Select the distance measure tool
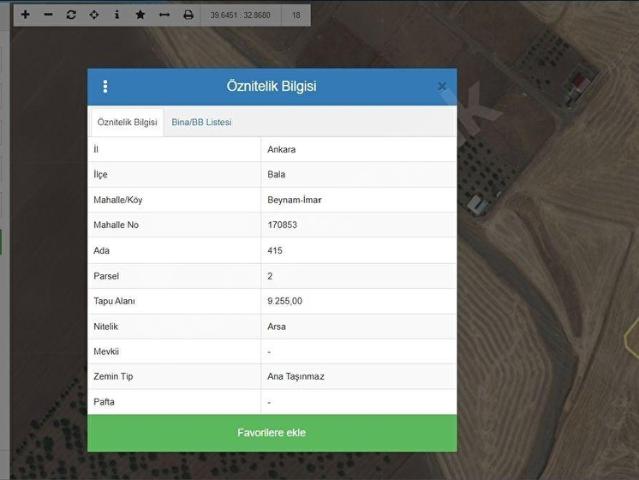639x480 pixels. coord(164,15)
